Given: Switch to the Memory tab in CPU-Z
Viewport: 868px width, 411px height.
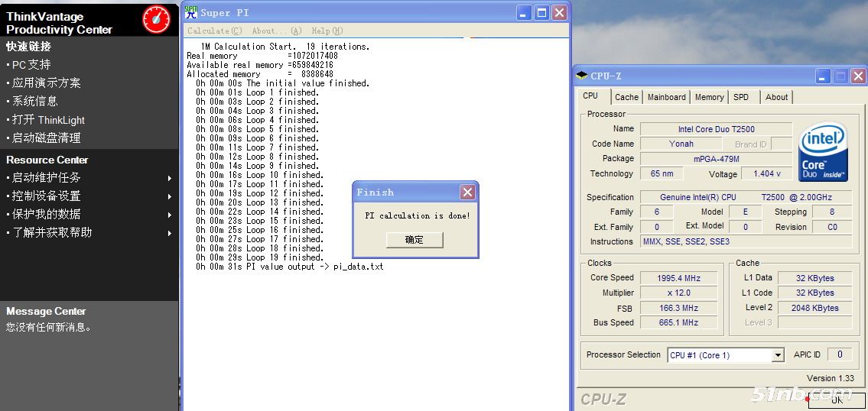Looking at the screenshot, I should (709, 97).
